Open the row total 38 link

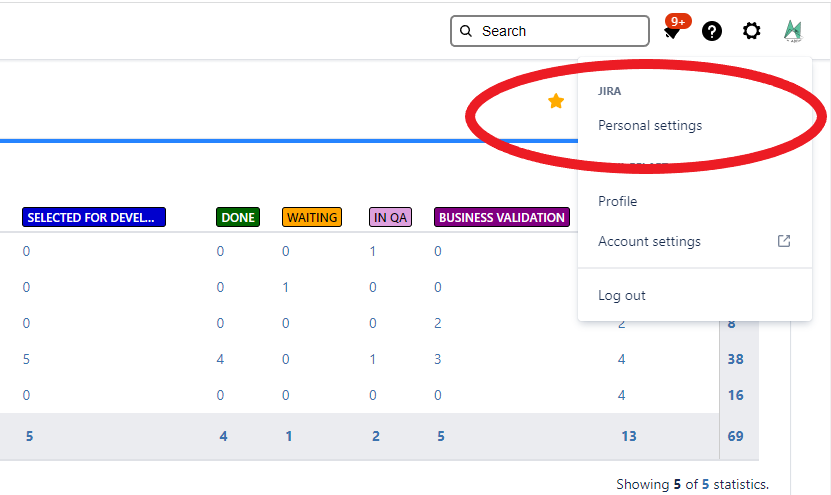[x=735, y=359]
